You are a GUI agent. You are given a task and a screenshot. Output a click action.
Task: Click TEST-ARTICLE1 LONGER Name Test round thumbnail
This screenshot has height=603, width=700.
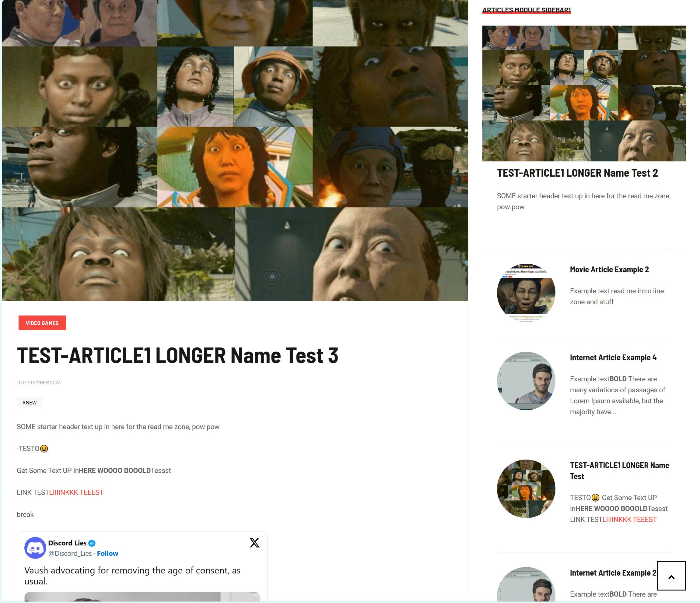(526, 489)
